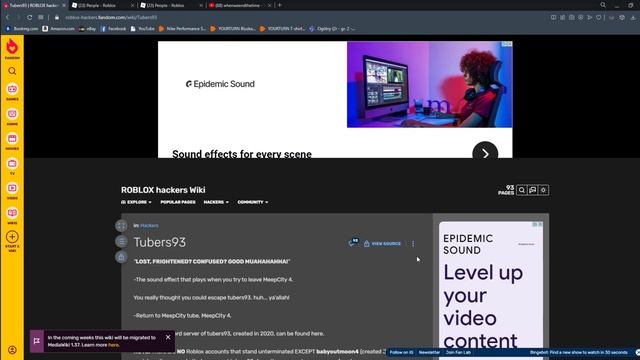The width and height of the screenshot is (640, 360).
Task: Click the Tubers93 article heading
Action: 160,242
